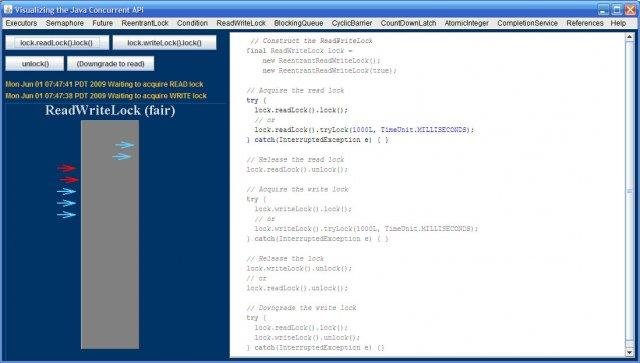Click 'final ReadWriteLock lock =' code line
Viewport: 640px width, 363px height.
point(299,51)
